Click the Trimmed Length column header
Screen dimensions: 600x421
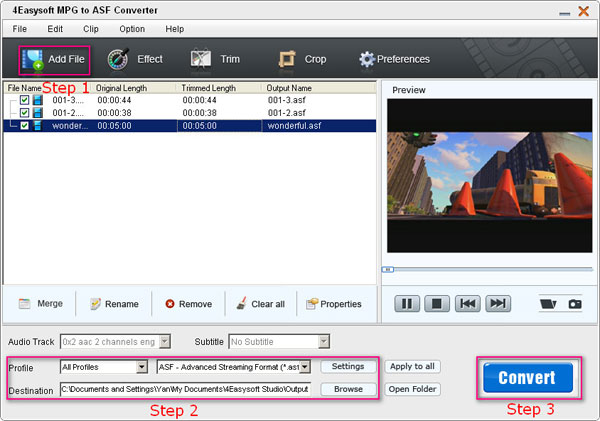pyautogui.click(x=209, y=88)
